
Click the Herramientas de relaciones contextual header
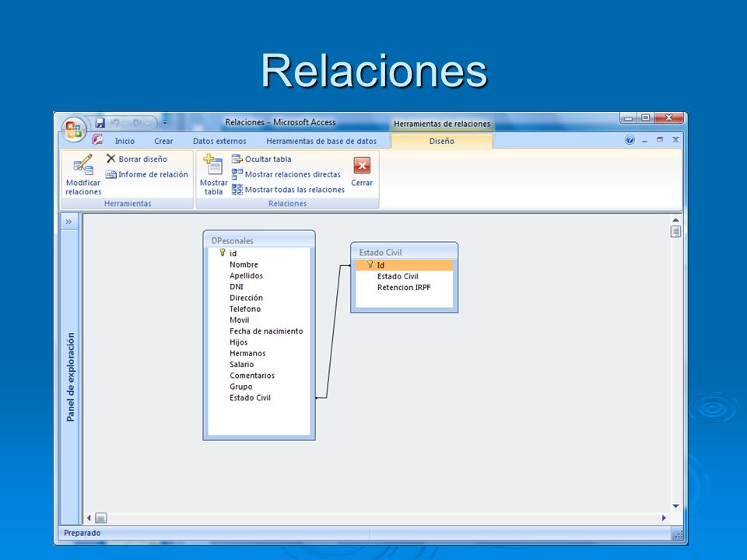(442, 124)
